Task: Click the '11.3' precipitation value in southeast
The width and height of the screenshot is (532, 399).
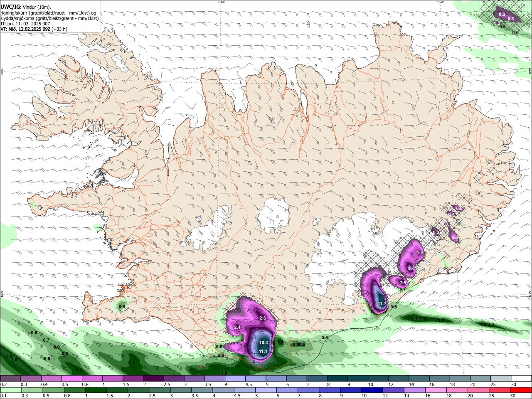Action: (382, 304)
